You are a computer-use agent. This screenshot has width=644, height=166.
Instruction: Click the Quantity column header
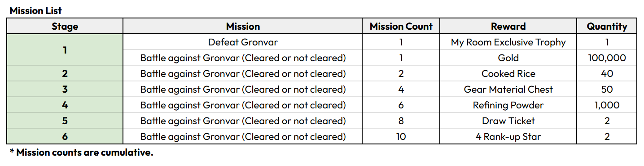(x=607, y=27)
